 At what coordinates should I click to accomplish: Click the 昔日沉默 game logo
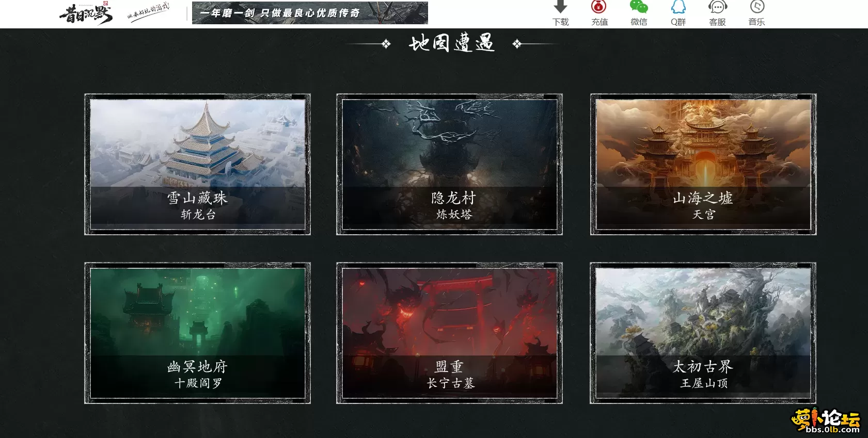(86, 13)
